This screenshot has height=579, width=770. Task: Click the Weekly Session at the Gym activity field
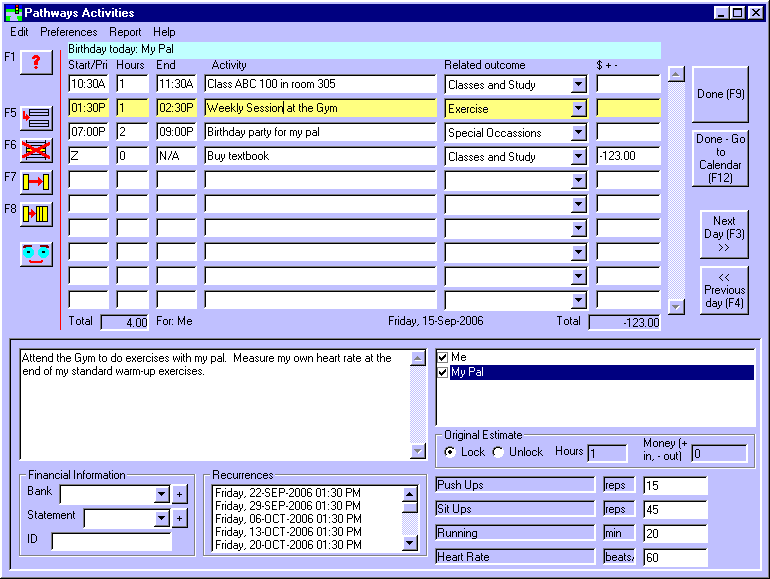pos(320,108)
